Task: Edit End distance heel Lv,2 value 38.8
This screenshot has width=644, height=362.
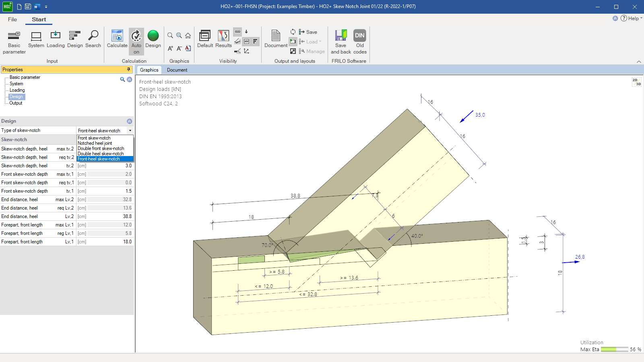Action: tap(110, 216)
